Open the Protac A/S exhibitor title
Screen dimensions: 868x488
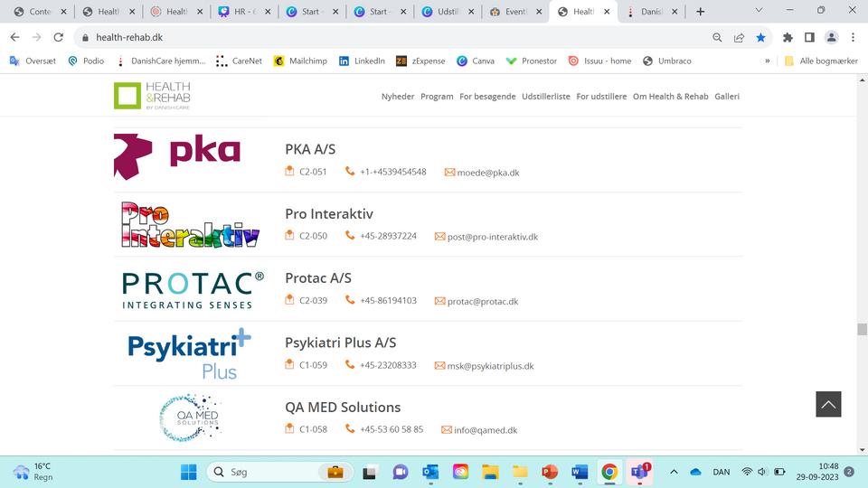coord(318,278)
